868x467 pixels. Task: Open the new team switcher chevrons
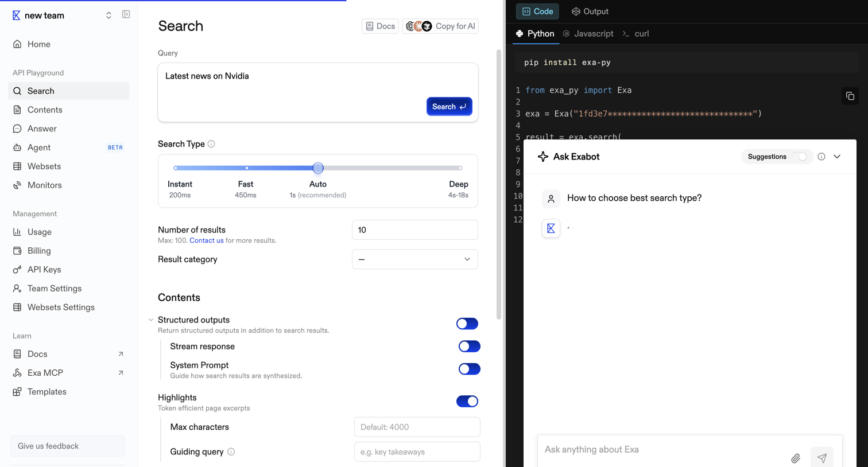(108, 15)
